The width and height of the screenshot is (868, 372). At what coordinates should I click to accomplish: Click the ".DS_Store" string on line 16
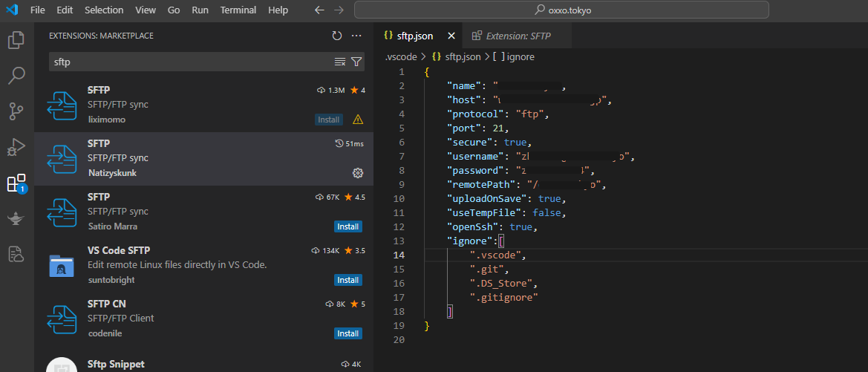click(x=501, y=284)
